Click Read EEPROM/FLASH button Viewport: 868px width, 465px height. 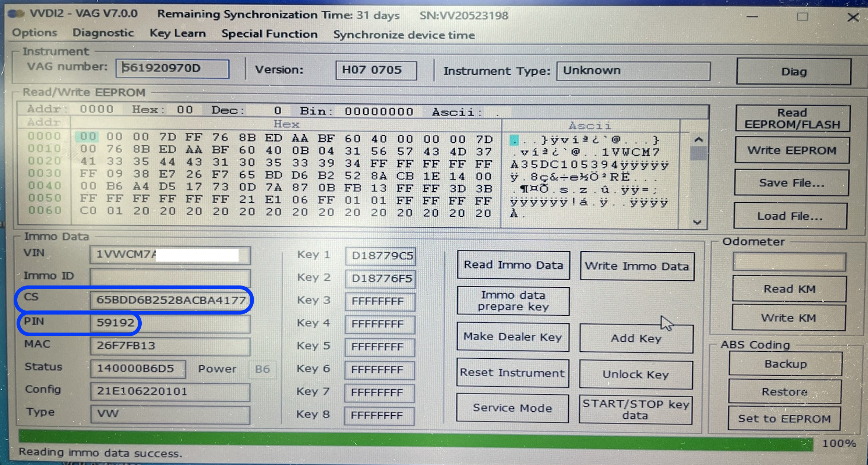792,118
